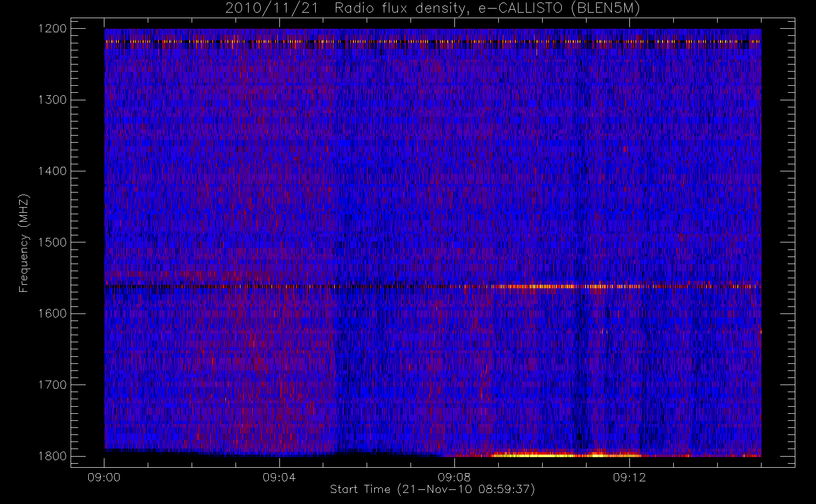
Task: Click the 1200 frequency tick label
Action: [52, 29]
